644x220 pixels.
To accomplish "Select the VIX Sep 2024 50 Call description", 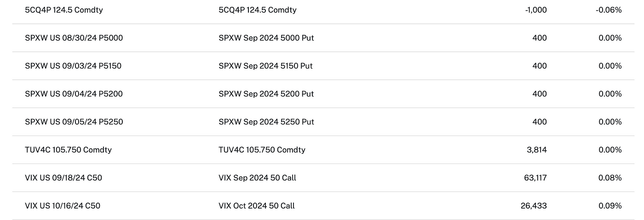I will point(257,178).
